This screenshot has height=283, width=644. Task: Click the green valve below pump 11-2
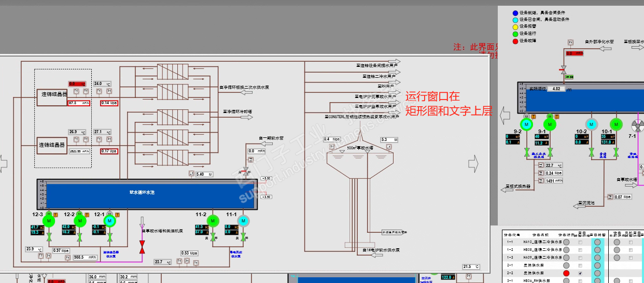point(213,238)
